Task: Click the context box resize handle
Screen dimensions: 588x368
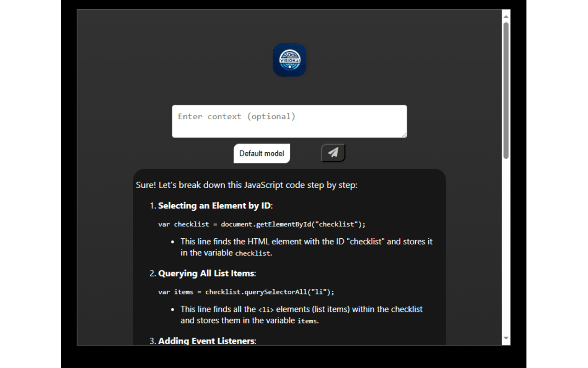Action: click(404, 134)
